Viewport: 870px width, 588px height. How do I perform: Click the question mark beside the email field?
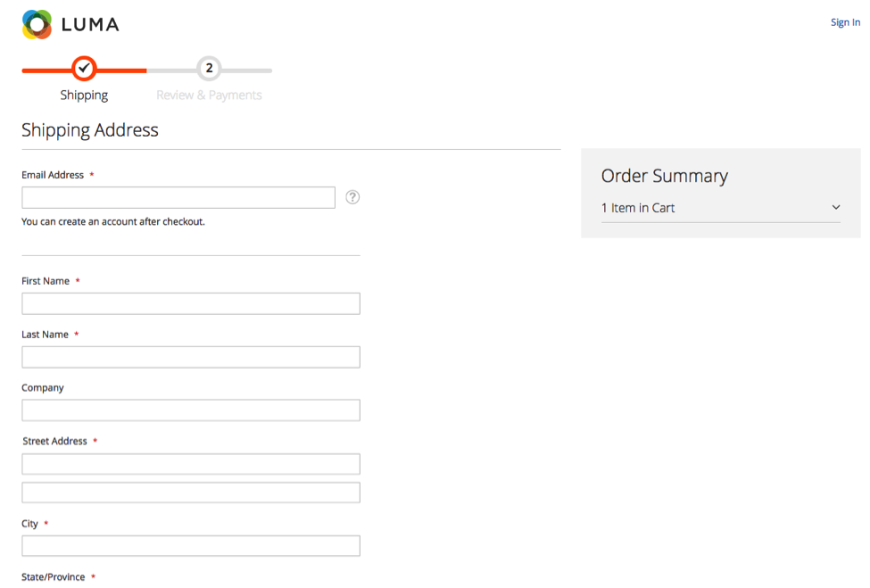[352, 196]
